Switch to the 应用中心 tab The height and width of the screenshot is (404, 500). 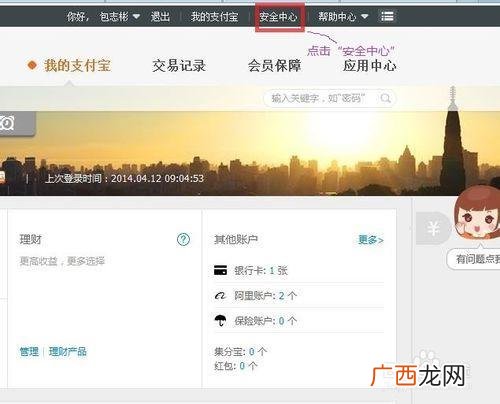tap(370, 66)
